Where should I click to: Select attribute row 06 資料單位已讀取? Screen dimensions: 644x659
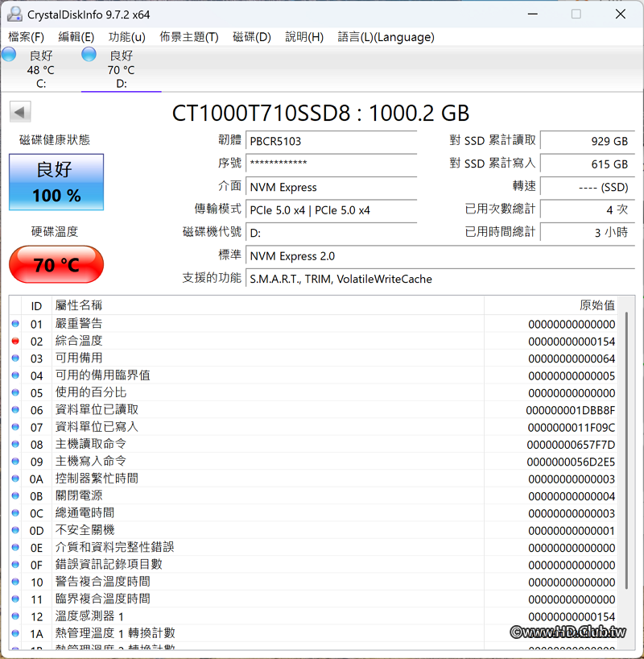[313, 410]
